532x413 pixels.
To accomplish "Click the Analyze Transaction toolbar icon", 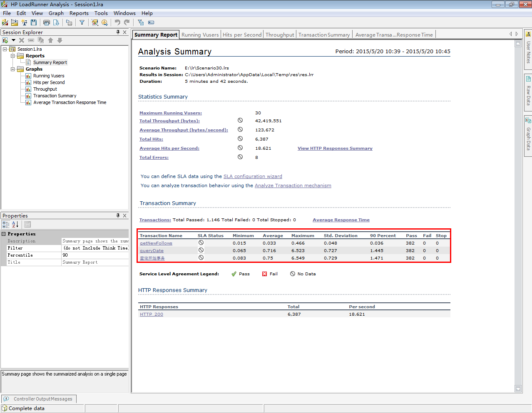I will (95, 22).
